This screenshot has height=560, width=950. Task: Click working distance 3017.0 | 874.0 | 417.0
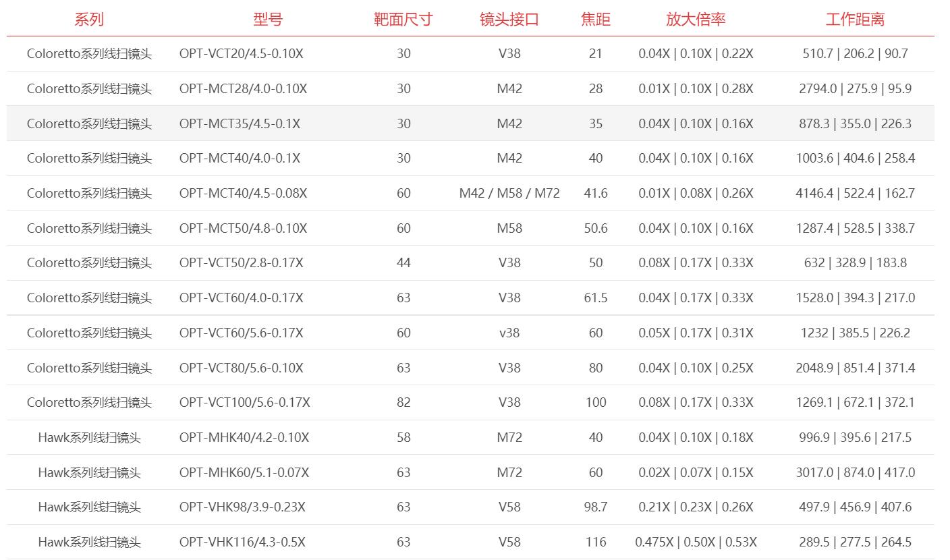pos(855,472)
